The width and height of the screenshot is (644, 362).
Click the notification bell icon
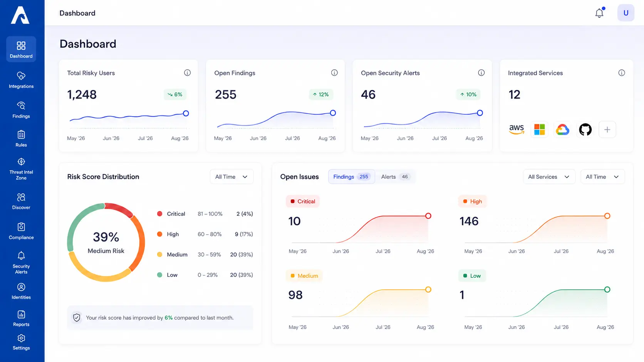click(x=599, y=13)
